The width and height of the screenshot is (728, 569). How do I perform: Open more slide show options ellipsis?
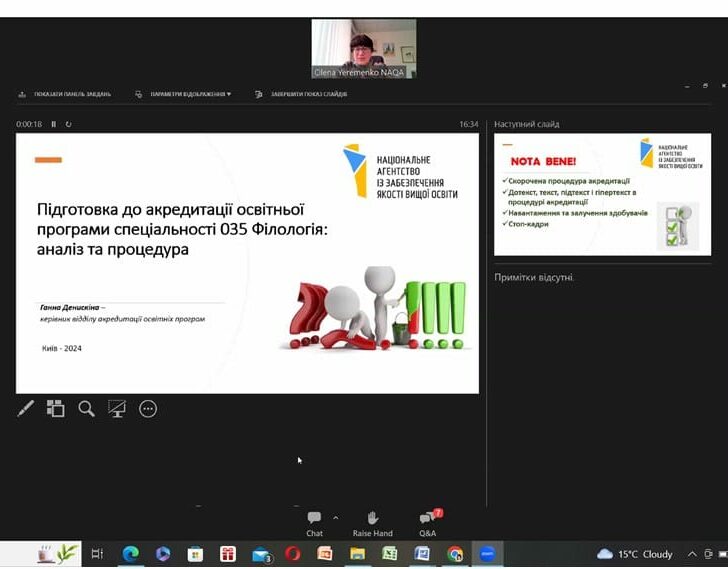point(148,408)
